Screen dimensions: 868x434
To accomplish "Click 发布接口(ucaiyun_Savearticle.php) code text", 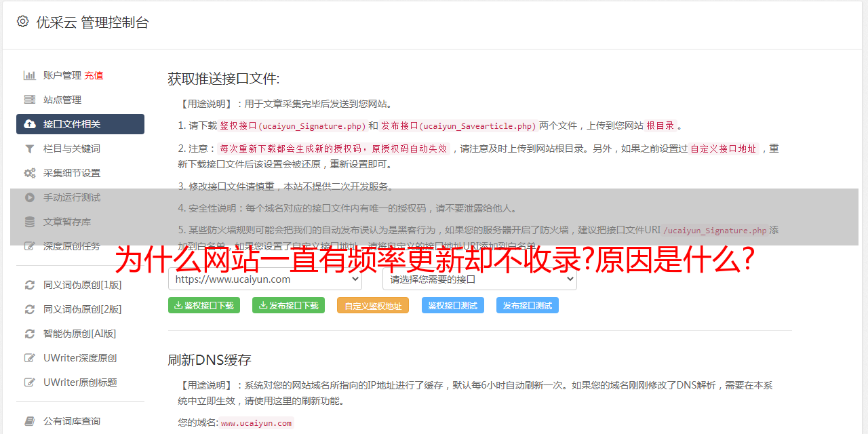I will [458, 125].
